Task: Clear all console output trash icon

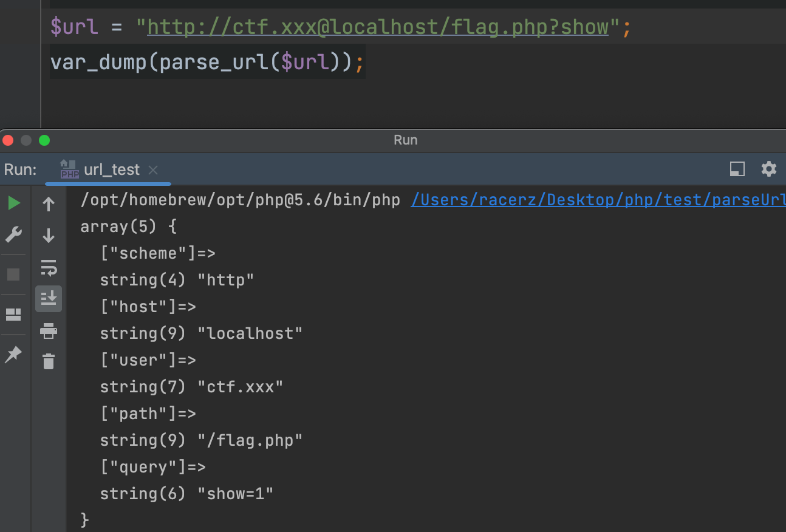Action: 49,361
